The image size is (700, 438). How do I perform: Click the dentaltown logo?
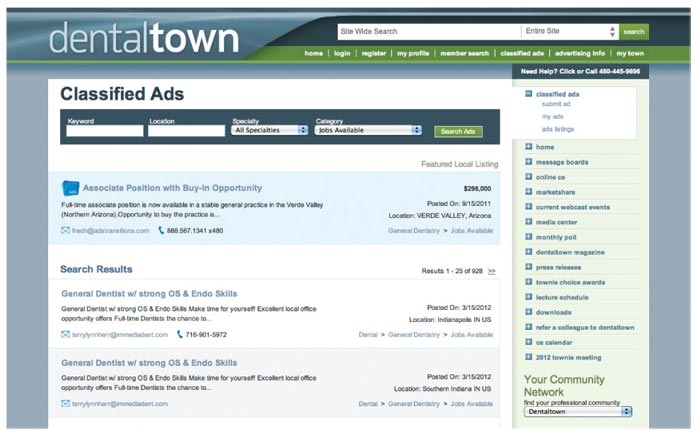[144, 38]
